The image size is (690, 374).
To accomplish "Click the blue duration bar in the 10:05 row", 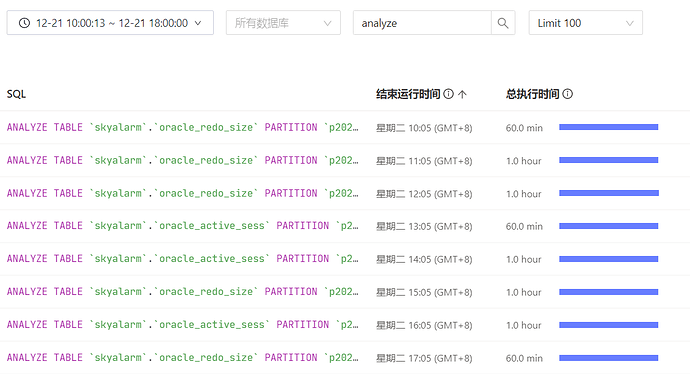I will (609, 127).
